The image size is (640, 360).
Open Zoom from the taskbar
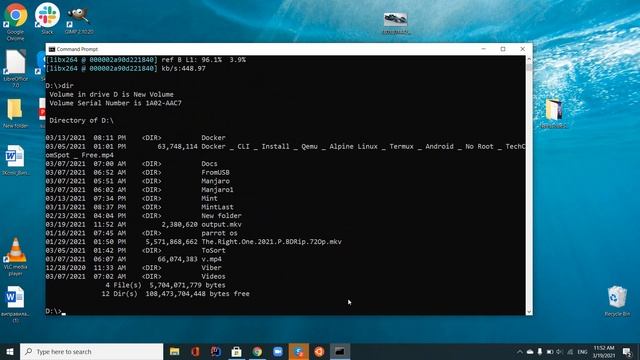coord(278,351)
